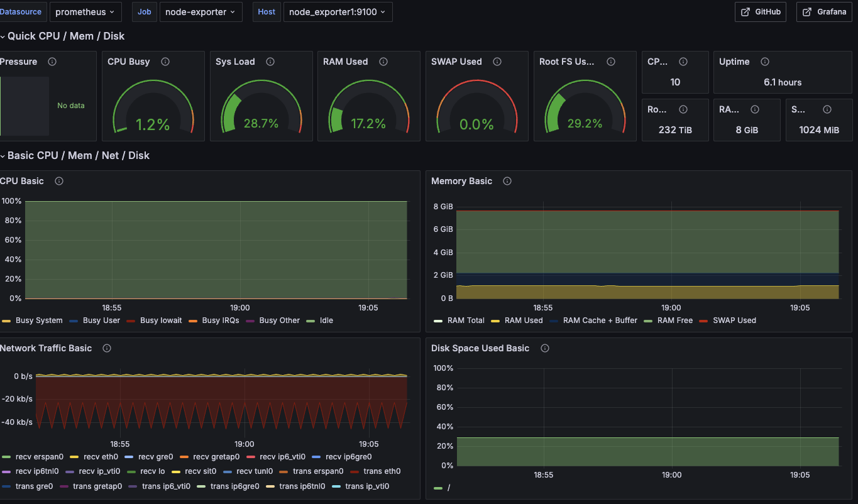The height and width of the screenshot is (504, 858).
Task: Open the CPU Busy panel title menu
Action: (129, 62)
